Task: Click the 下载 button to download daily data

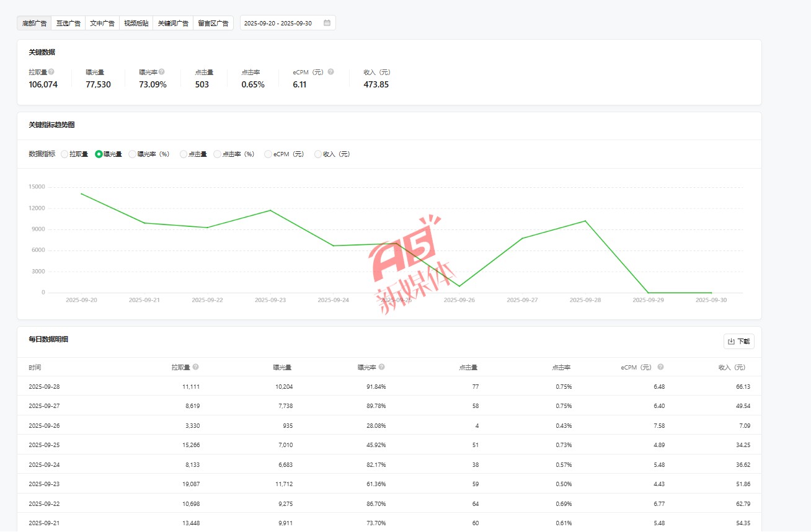Action: (x=738, y=341)
